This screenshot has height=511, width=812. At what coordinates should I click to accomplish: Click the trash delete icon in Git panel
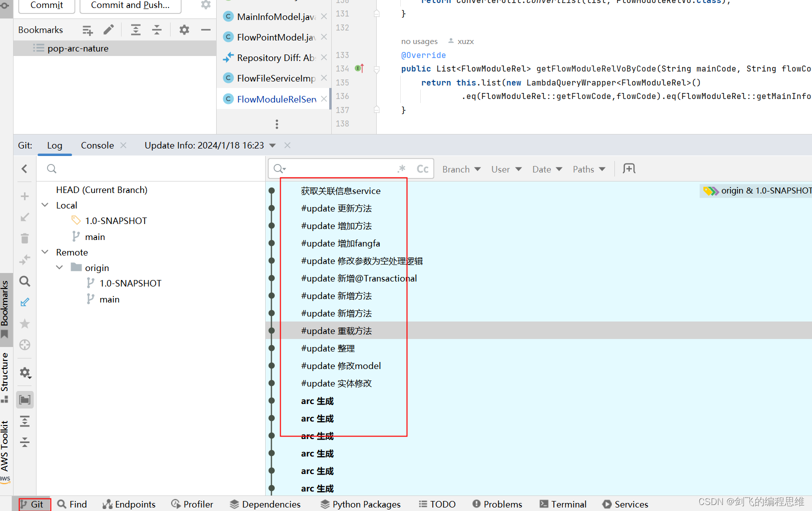[25, 238]
